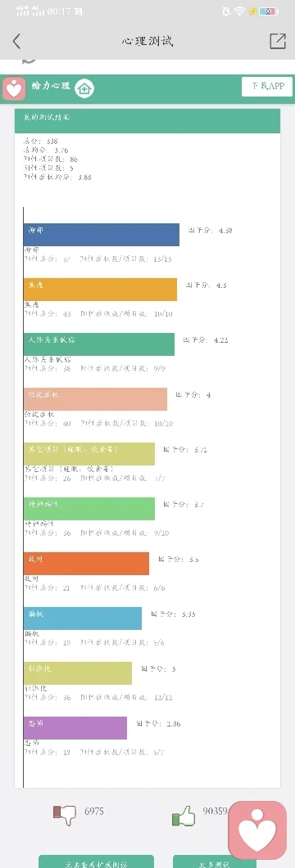Screen dimensions: 295x868
Task: Open the home icon beside 给力心理
Action: [84, 88]
